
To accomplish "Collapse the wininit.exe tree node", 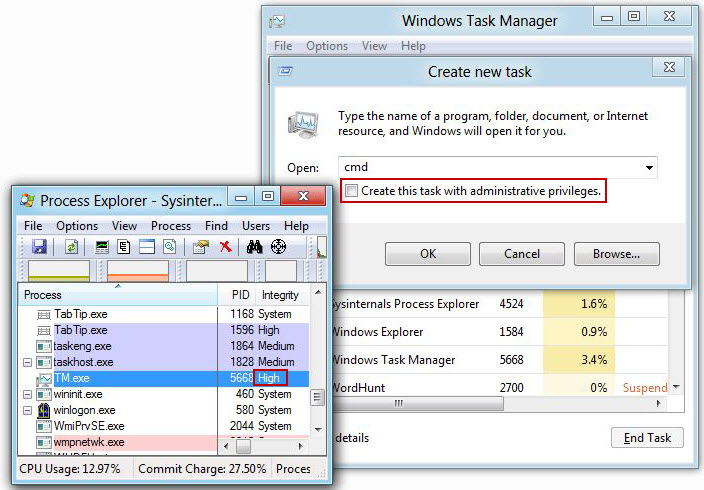I will coord(27,394).
